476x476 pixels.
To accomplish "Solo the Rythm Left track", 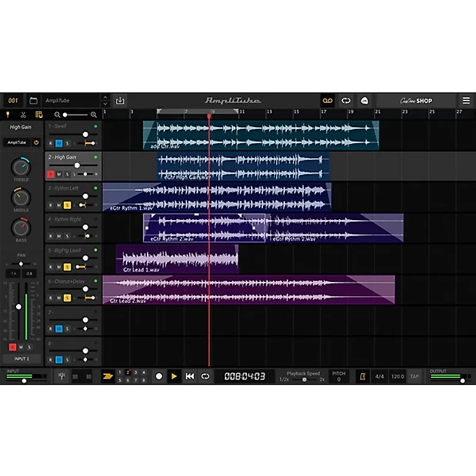I will click(x=67, y=205).
